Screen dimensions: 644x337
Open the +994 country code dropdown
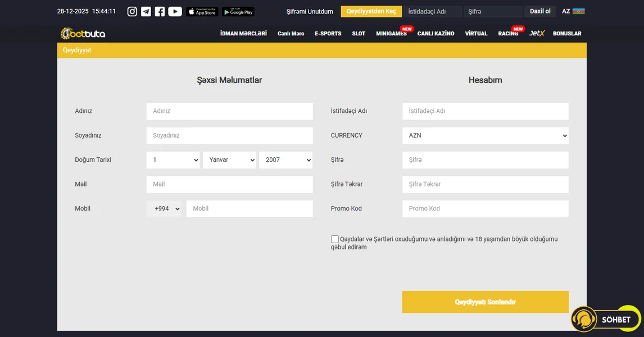pyautogui.click(x=164, y=209)
